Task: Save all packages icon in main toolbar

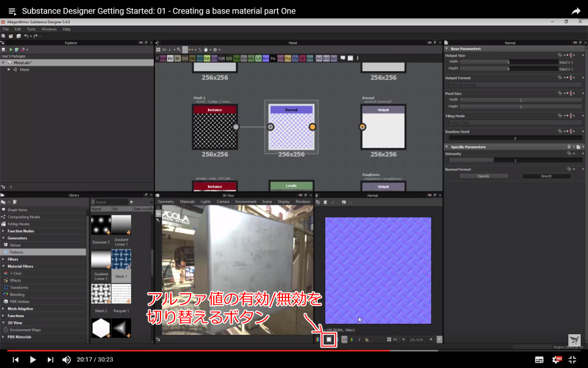Action: click(18, 36)
